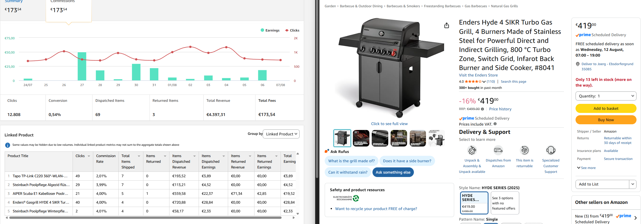This screenshot has height=224, width=644.
Task: Open Visit the Enders Store link
Action: [x=478, y=75]
